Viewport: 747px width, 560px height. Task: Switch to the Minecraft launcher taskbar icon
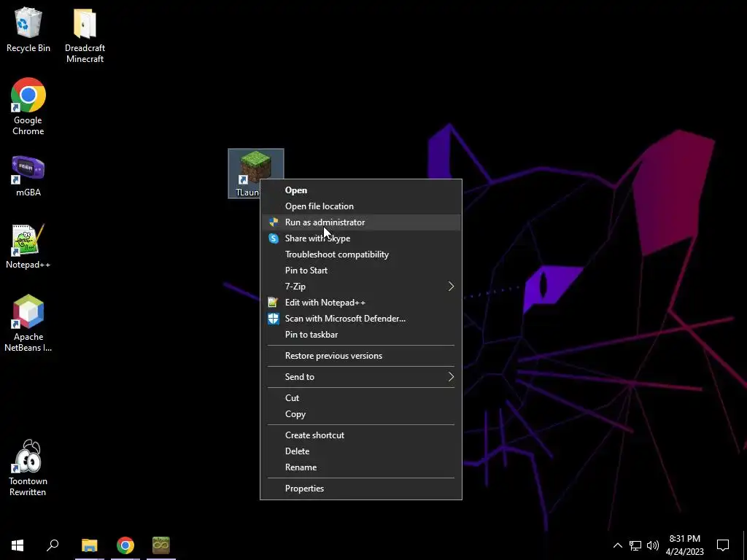(161, 545)
